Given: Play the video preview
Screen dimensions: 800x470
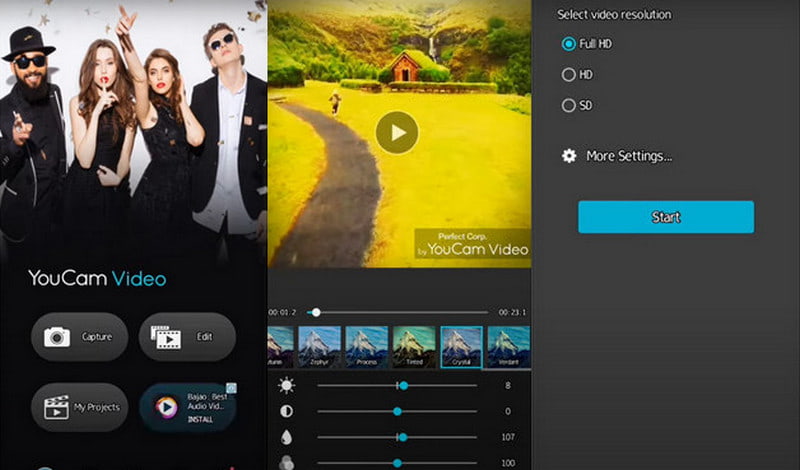Looking at the screenshot, I should pyautogui.click(x=397, y=133).
